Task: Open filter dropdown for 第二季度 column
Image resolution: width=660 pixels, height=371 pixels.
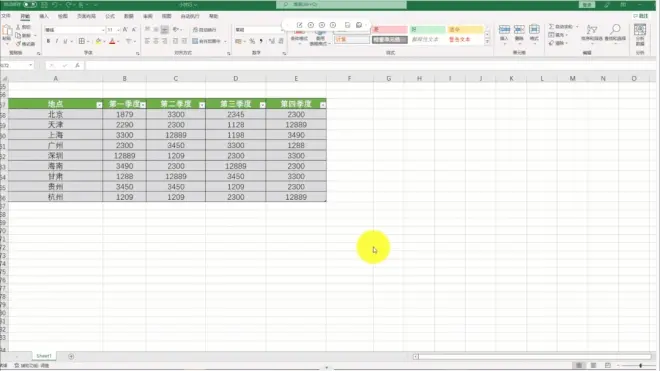Action: 202,105
